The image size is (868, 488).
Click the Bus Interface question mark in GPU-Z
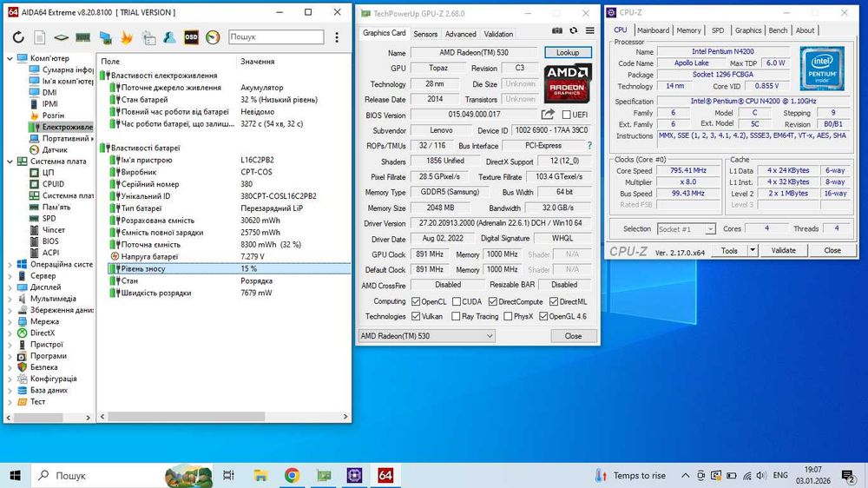click(x=589, y=146)
